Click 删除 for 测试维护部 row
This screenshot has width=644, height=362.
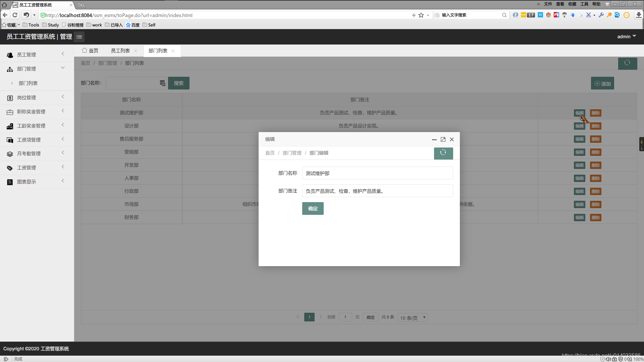tap(596, 113)
